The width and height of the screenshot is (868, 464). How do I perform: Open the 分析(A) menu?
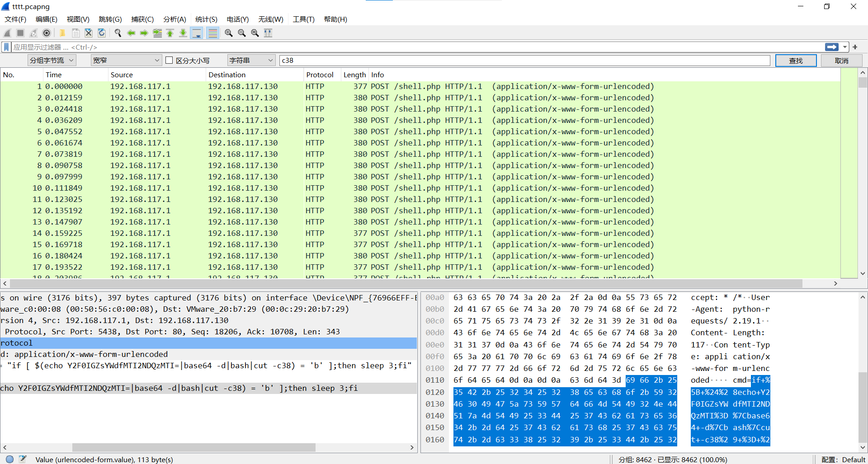pyautogui.click(x=175, y=19)
